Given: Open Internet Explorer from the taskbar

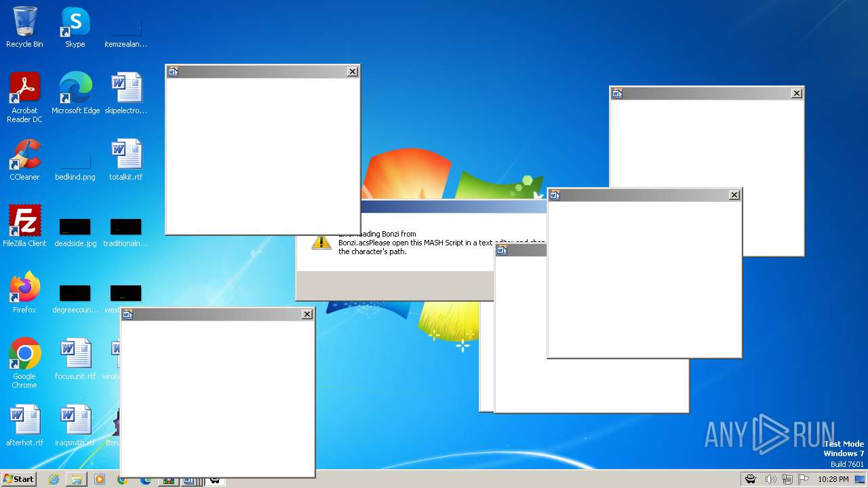Looking at the screenshot, I should coord(54,479).
